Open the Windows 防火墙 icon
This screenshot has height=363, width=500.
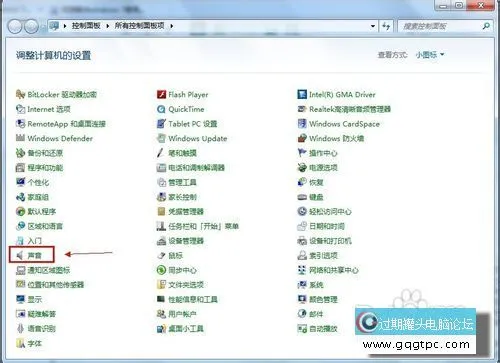[x=302, y=138]
